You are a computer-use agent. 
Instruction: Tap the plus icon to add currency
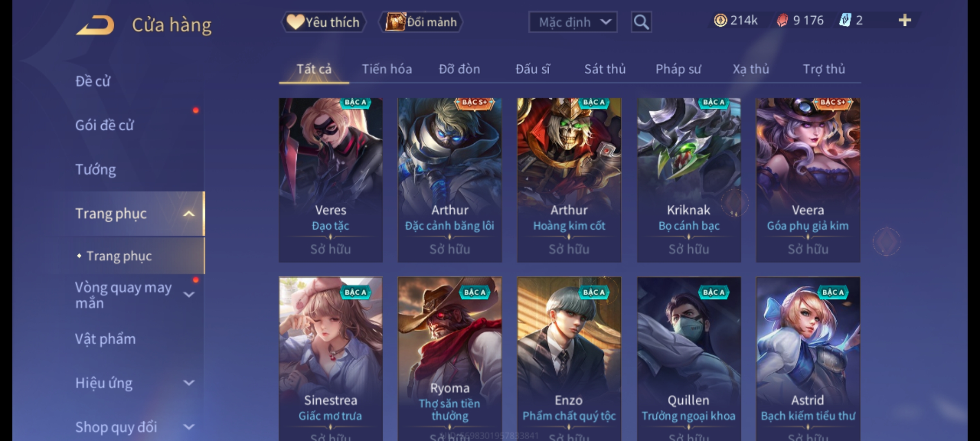pos(905,20)
